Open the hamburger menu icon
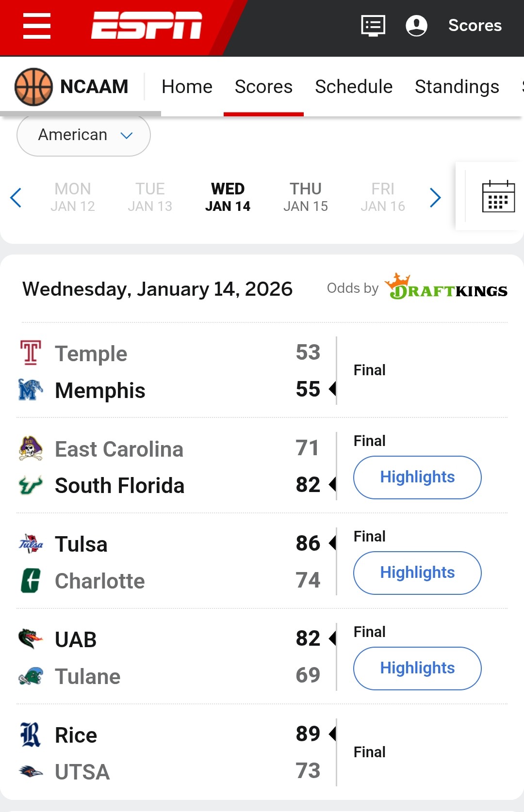Screen dimensions: 524x812 point(37,26)
